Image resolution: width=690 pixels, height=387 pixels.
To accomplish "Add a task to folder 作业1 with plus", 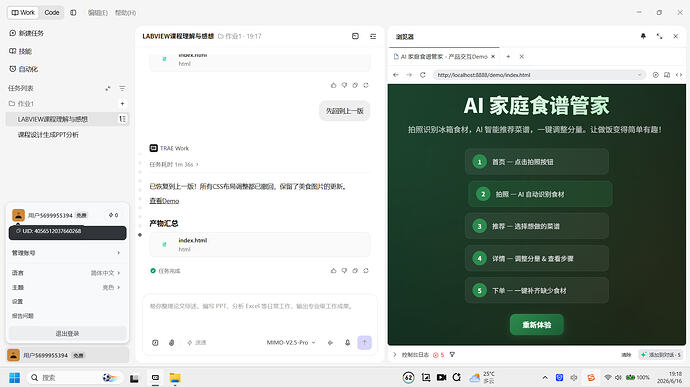I will point(122,103).
